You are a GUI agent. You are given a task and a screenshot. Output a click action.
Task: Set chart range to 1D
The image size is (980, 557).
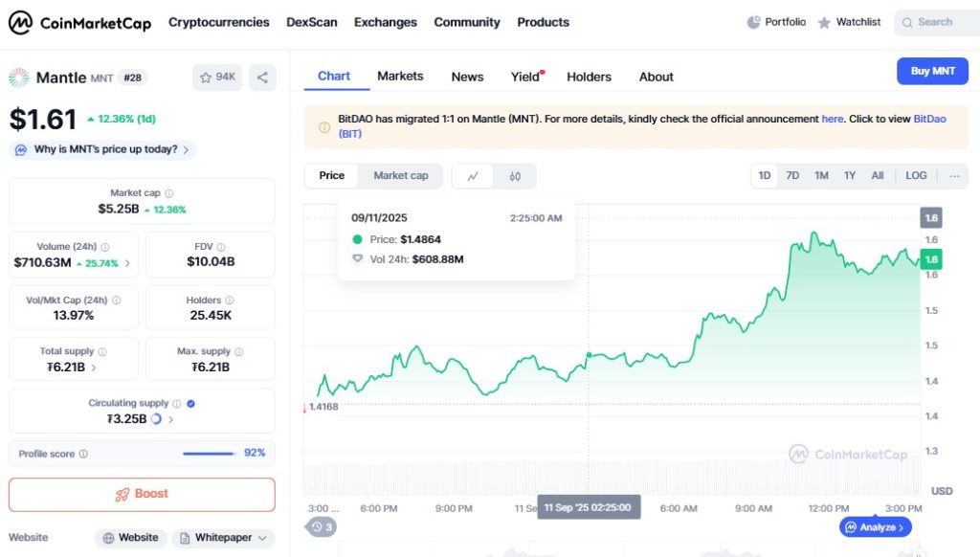(765, 176)
